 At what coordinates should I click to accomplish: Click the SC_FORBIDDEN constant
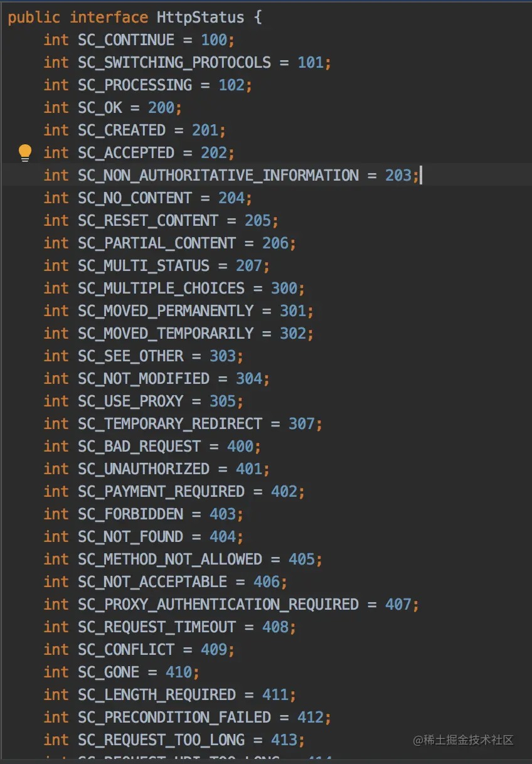[x=130, y=514]
